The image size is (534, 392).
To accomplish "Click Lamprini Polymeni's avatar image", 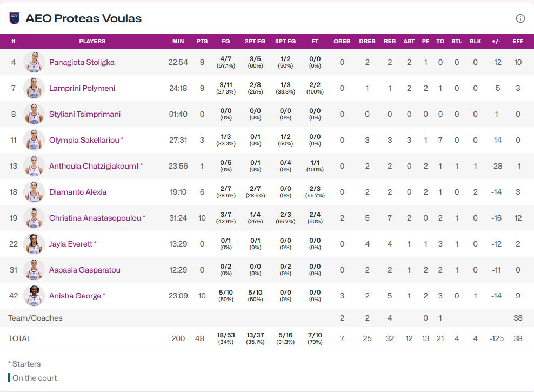I will [34, 88].
